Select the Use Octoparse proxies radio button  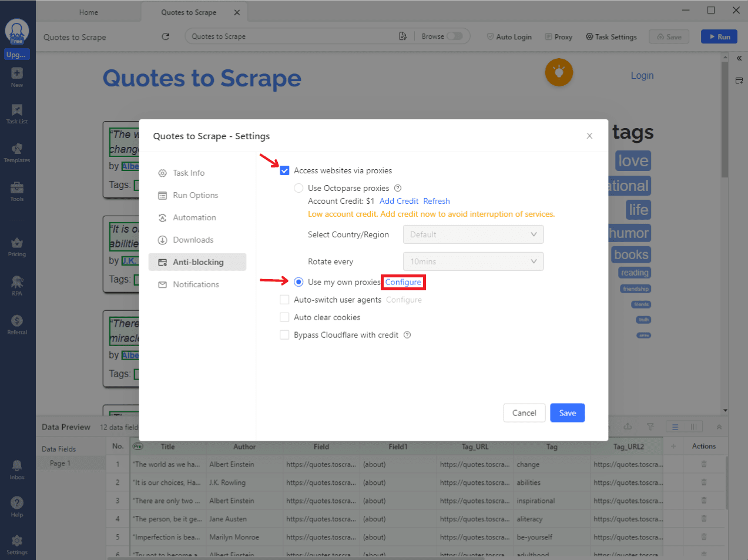point(298,188)
